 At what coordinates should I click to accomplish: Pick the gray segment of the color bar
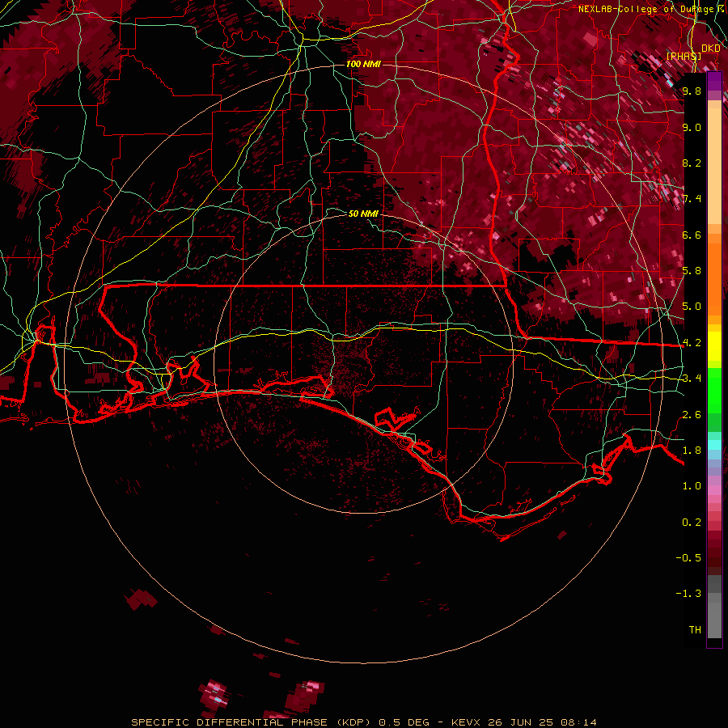click(x=714, y=608)
